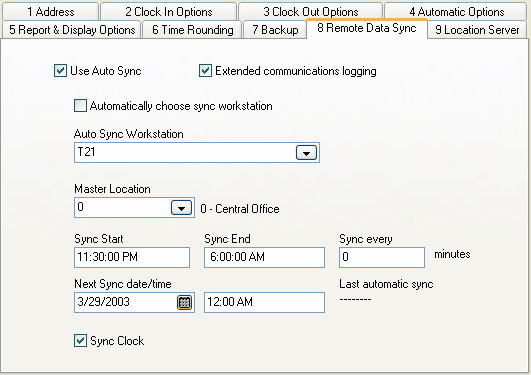Click the Next Sync time field 12:00 AM

264,302
